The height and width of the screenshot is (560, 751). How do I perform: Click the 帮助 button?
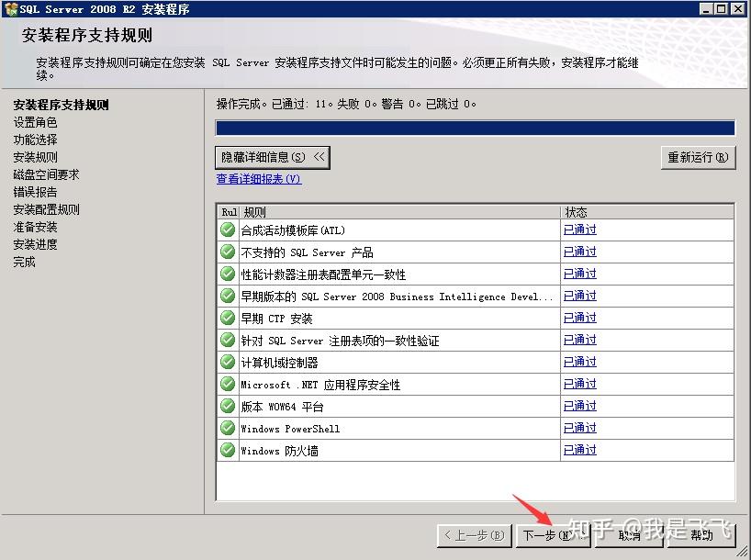(701, 535)
